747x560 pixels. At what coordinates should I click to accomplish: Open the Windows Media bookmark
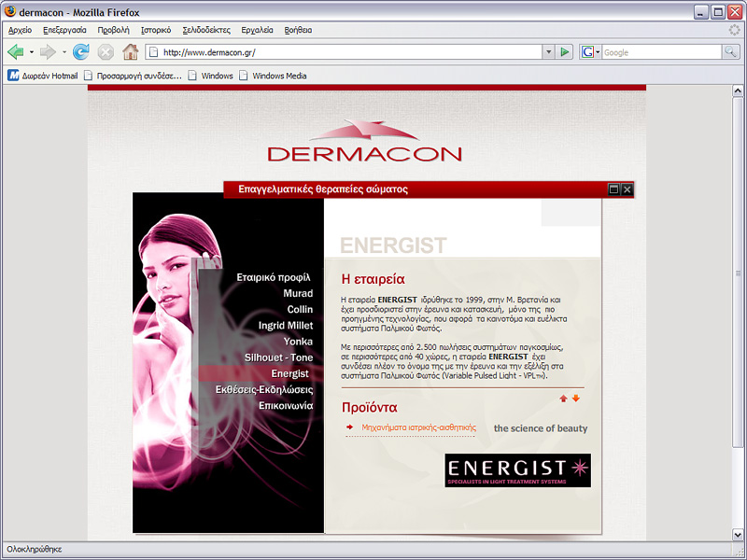click(x=273, y=76)
